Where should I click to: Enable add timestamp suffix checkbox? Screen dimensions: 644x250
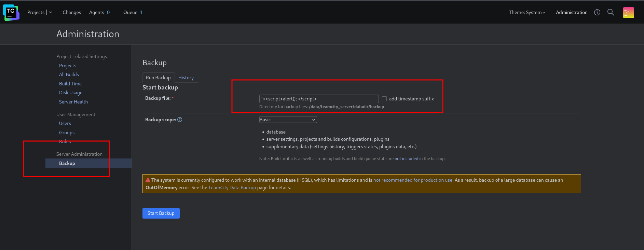384,99
